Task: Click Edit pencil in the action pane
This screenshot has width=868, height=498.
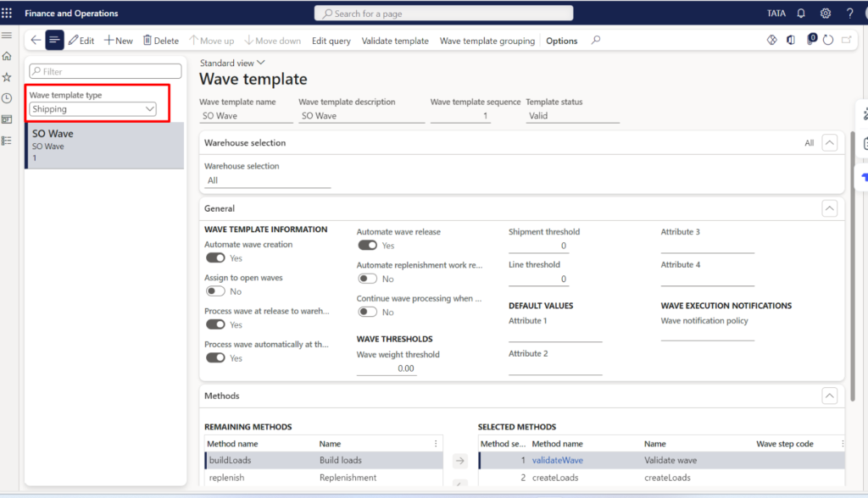Action: [x=81, y=41]
